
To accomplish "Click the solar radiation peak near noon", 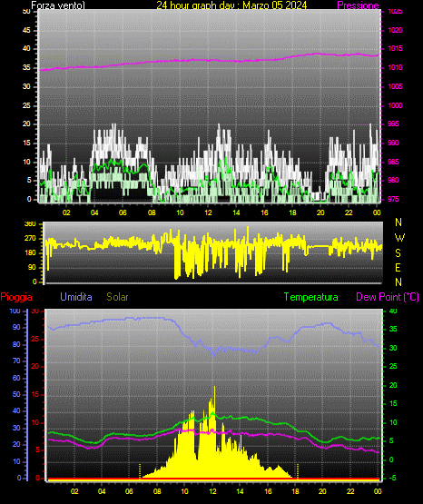I will pyautogui.click(x=214, y=388).
